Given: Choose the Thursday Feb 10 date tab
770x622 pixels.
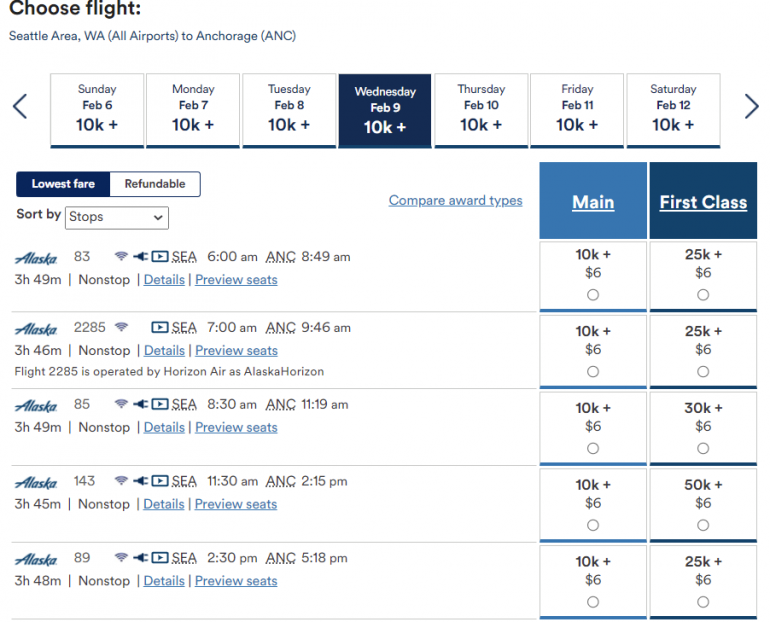Looking at the screenshot, I should 481,110.
